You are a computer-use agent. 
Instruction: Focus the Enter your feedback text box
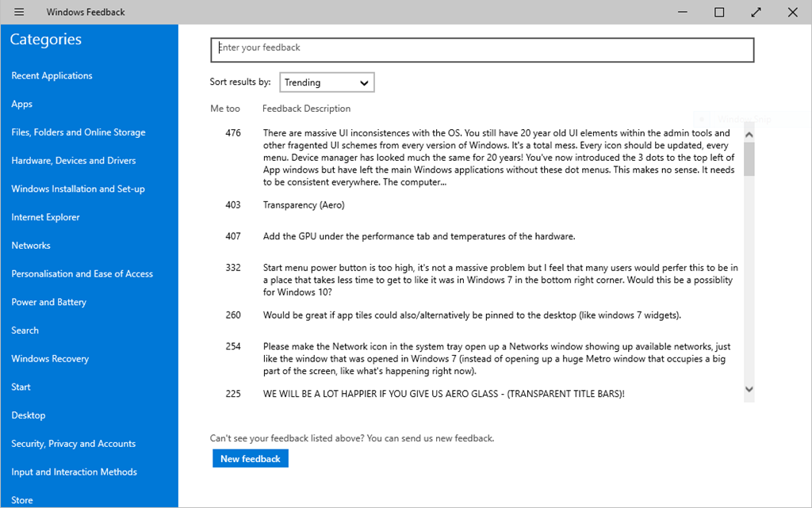pos(482,50)
